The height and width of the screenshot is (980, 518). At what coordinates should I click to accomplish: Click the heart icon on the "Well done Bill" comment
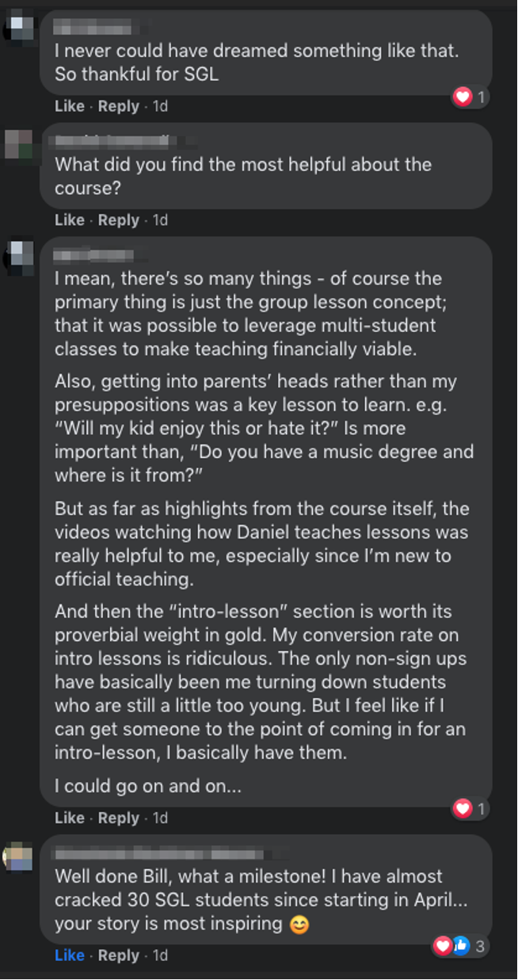click(444, 945)
